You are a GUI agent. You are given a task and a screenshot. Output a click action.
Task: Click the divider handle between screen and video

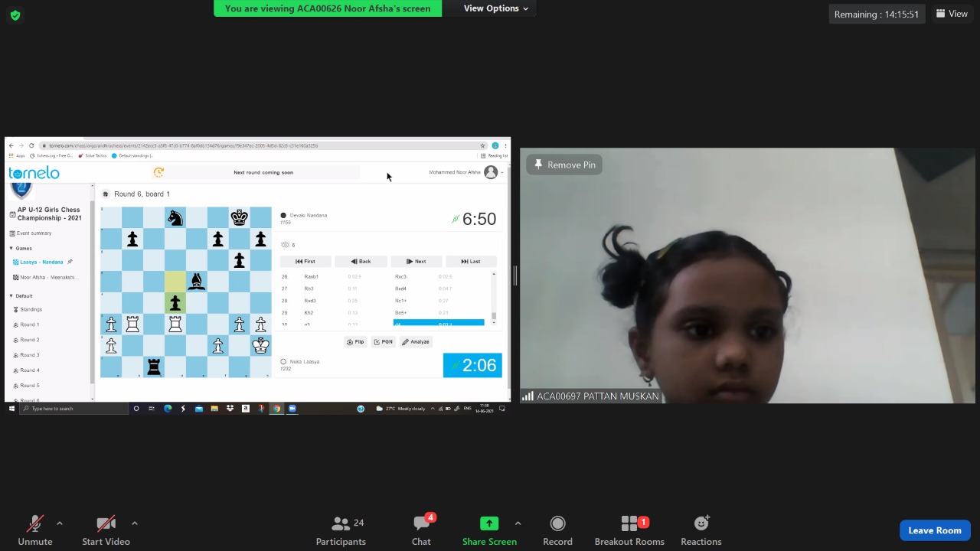[x=515, y=275]
